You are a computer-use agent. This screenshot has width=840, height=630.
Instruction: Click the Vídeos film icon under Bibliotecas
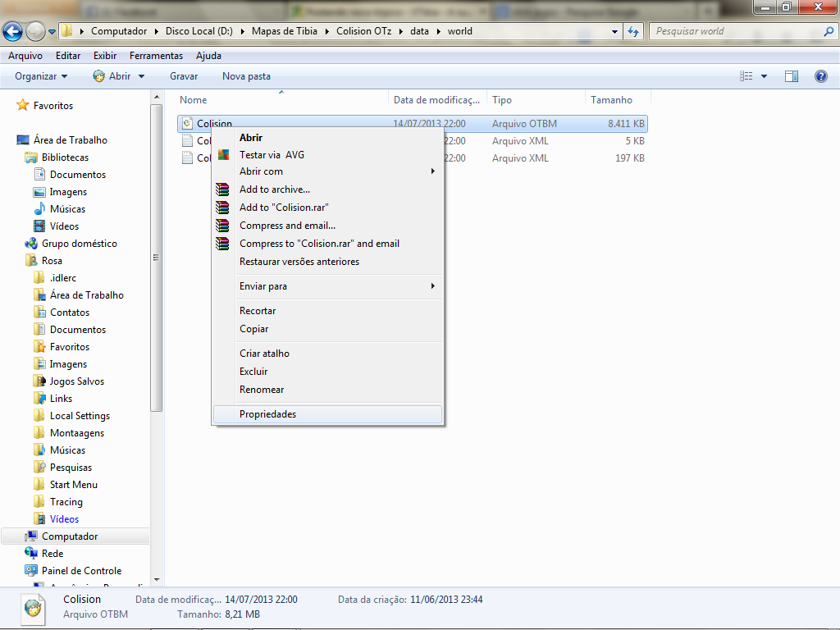[x=39, y=226]
